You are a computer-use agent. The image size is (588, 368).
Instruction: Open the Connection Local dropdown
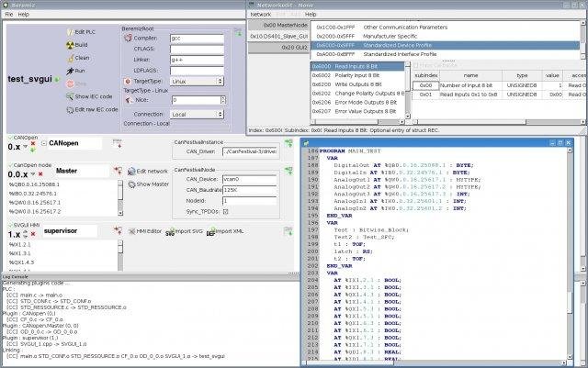197,115
